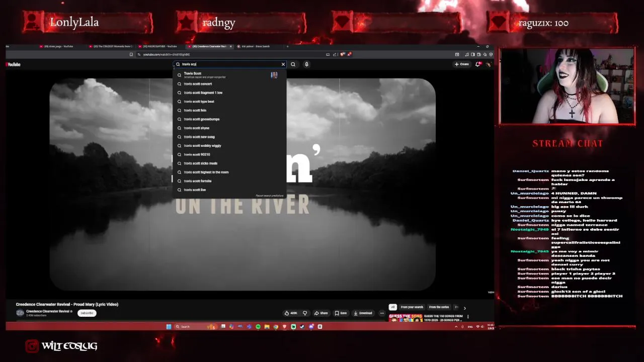Viewport: 644px width, 362px height.
Task: Save the video to a playlist
Action: point(341,313)
